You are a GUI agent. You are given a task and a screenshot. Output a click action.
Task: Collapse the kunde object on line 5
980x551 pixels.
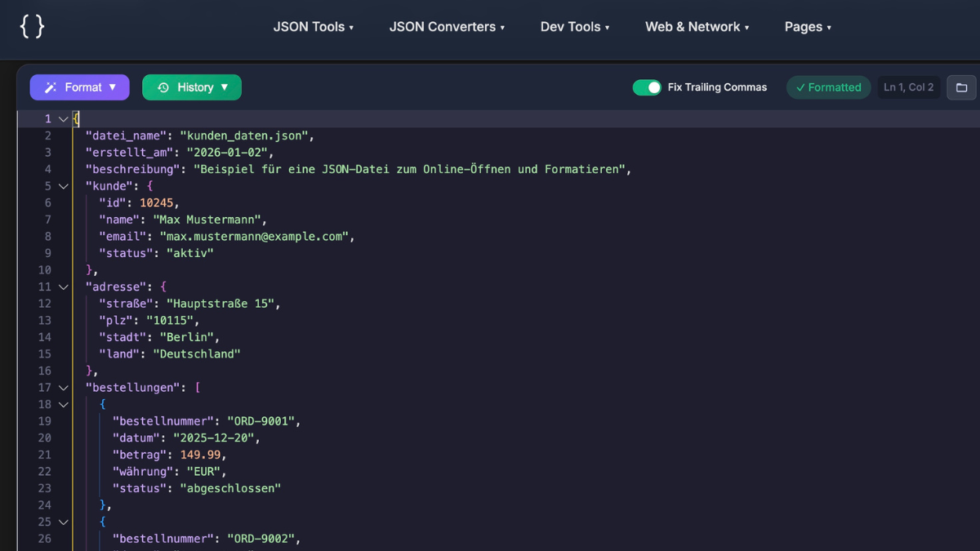[x=63, y=186]
